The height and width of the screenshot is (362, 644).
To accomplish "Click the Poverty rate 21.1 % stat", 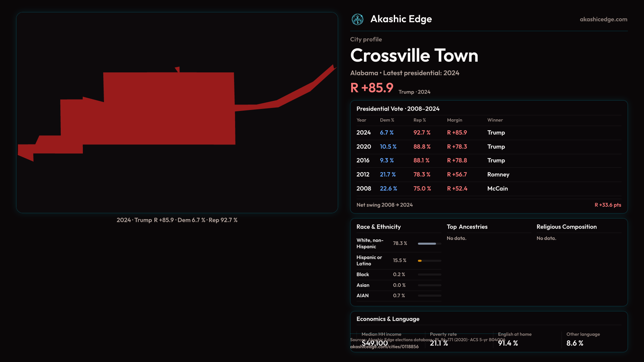I will [x=439, y=343].
